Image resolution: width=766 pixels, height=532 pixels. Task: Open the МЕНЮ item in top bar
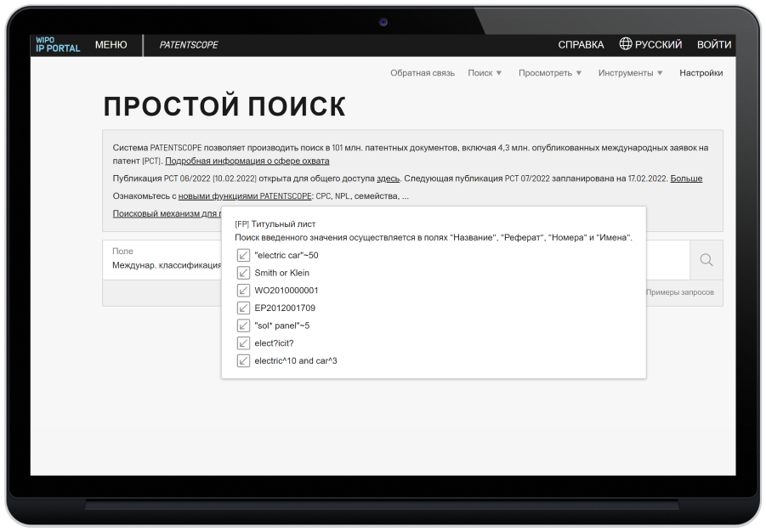pos(111,45)
